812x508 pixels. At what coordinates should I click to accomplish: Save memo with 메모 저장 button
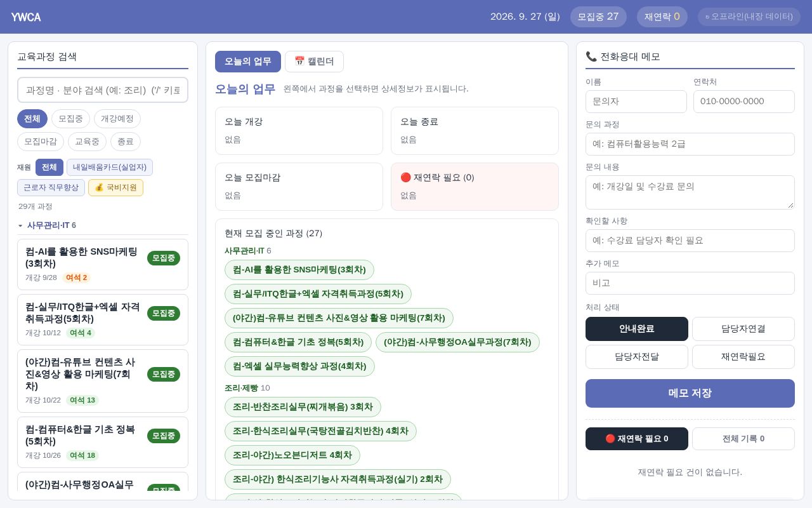coord(690,393)
